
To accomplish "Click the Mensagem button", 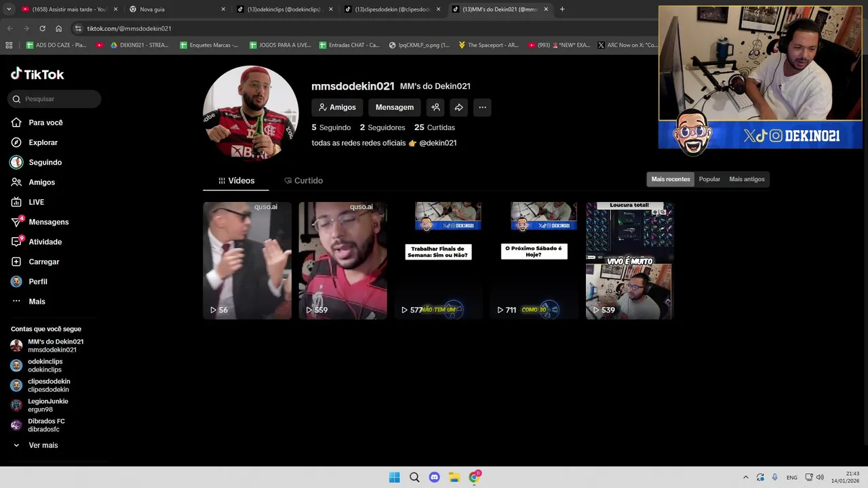I will tap(395, 107).
